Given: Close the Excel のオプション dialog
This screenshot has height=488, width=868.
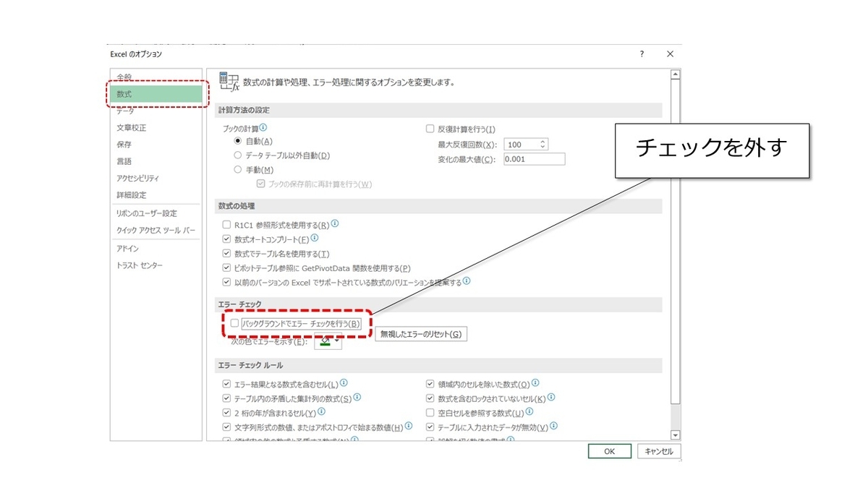Looking at the screenshot, I should click(x=670, y=54).
